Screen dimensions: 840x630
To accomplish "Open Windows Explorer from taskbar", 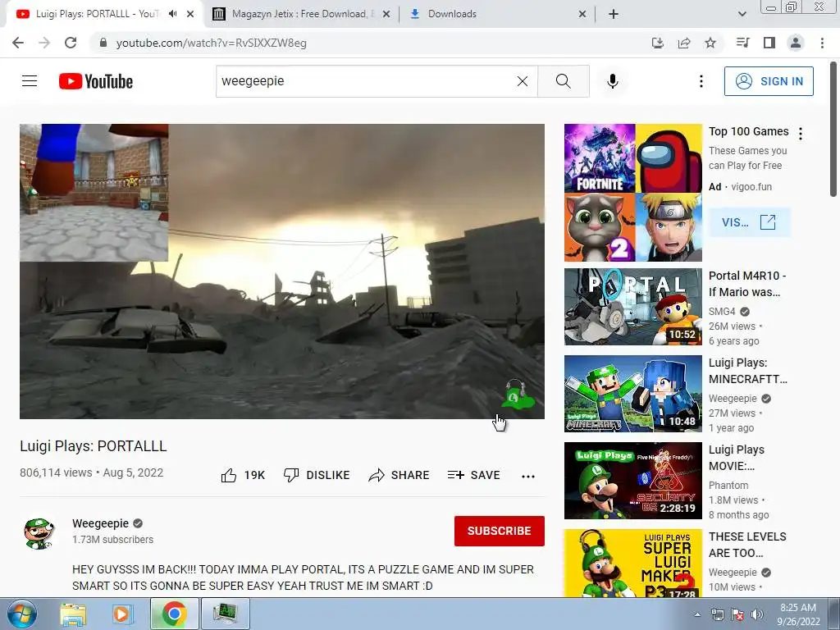I will pyautogui.click(x=73, y=614).
